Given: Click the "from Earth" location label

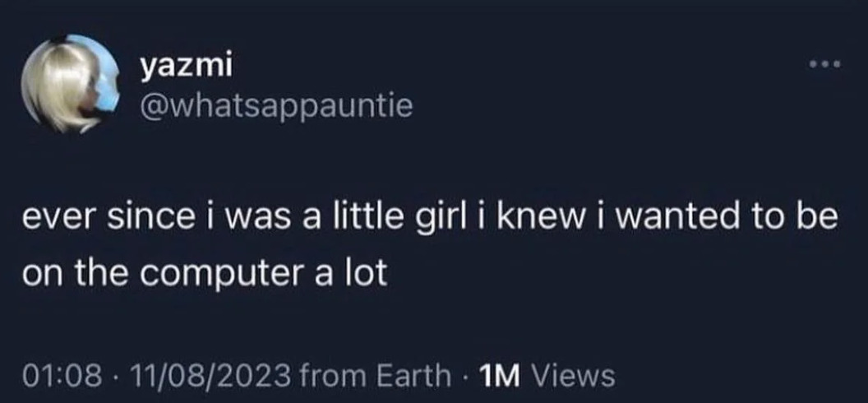Looking at the screenshot, I should click(376, 375).
